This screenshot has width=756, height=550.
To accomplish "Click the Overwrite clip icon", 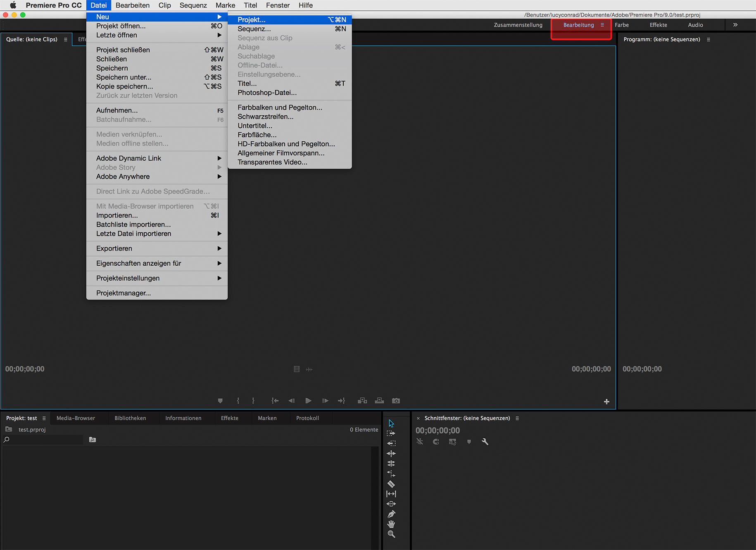I will [379, 401].
